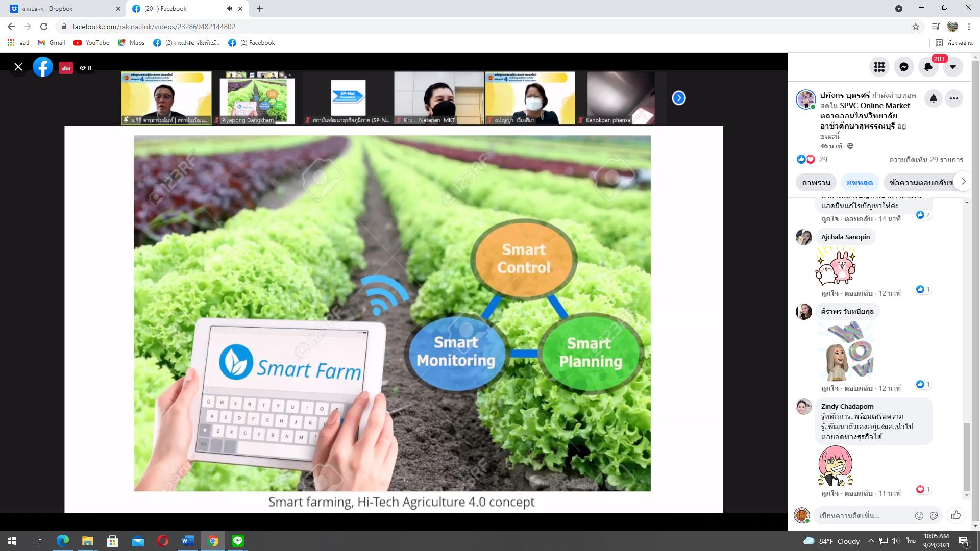Mute the Facebook tab audio icon
The image size is (980, 551).
click(x=230, y=9)
